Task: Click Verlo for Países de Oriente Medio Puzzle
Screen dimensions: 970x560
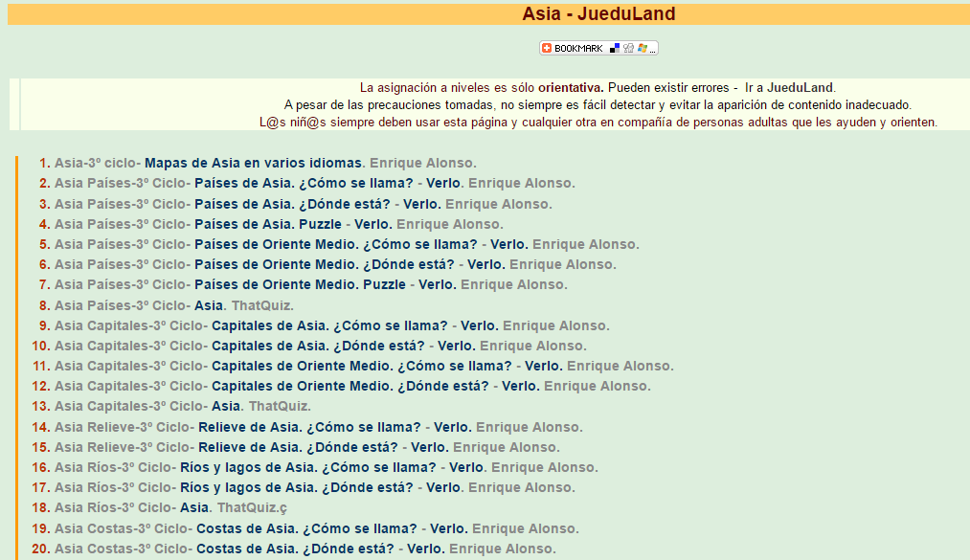Action: (x=437, y=284)
